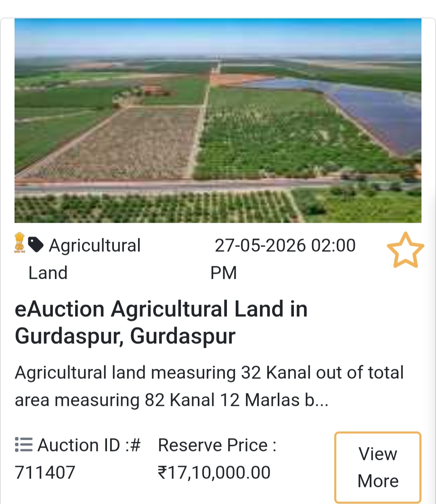Click the 02:00 time text
This screenshot has height=504, width=436.
tap(333, 246)
